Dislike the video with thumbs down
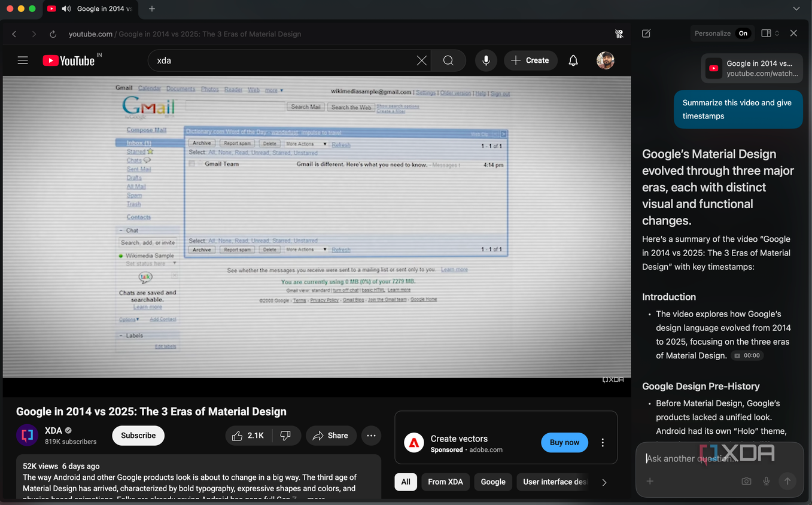This screenshot has width=812, height=505. click(285, 436)
